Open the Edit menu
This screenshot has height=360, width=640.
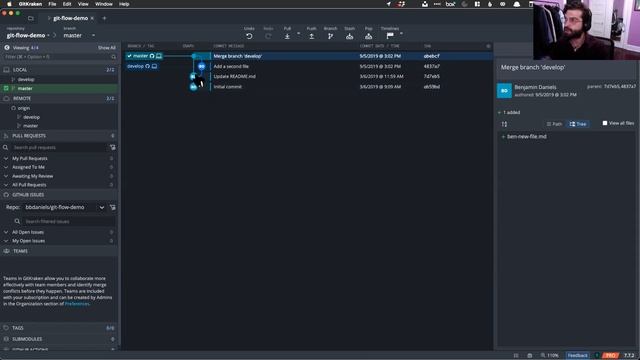[x=67, y=4]
